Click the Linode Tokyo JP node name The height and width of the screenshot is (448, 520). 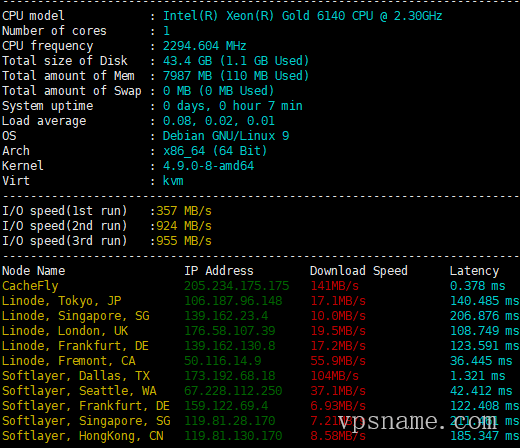[62, 301]
